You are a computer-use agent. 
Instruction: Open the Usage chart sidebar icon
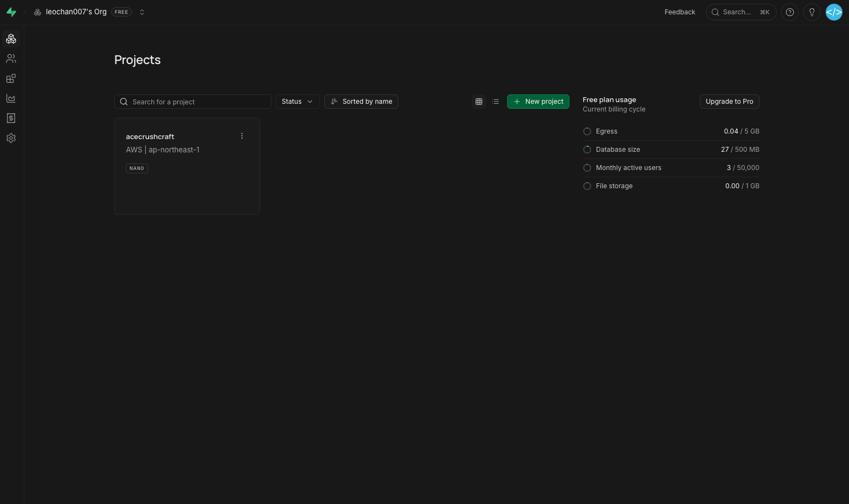[11, 98]
